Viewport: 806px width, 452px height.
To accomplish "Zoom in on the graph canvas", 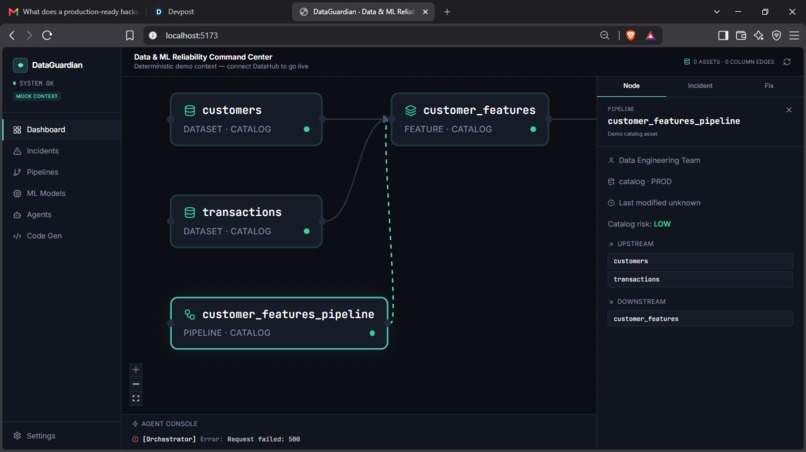I will [x=136, y=370].
